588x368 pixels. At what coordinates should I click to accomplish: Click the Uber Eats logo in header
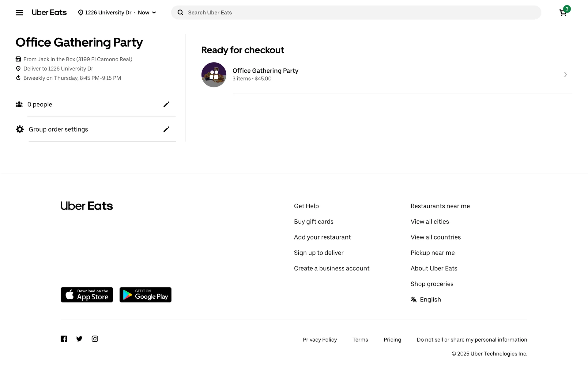(x=49, y=13)
